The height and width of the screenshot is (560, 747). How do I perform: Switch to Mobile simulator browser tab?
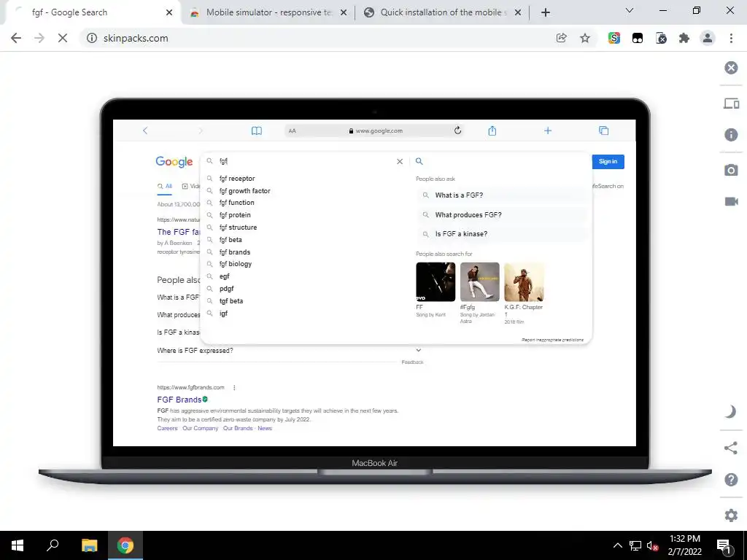pos(268,12)
